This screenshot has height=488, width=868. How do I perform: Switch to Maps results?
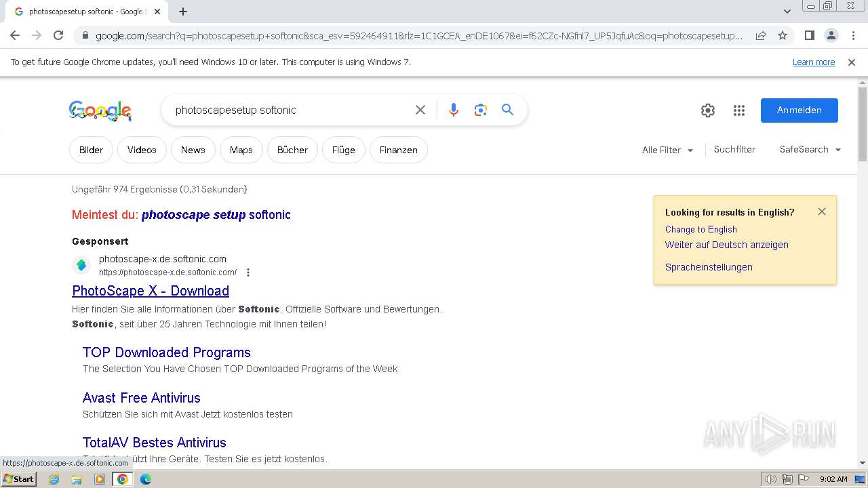click(x=241, y=150)
